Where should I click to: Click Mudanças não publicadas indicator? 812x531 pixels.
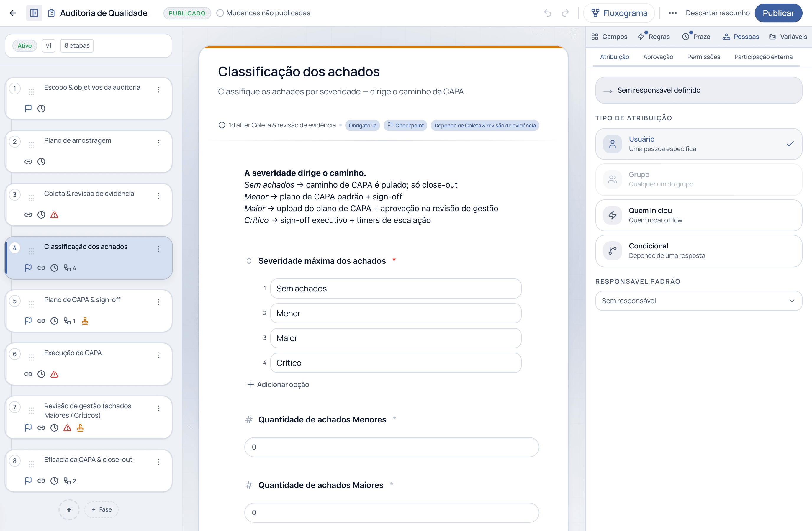[x=263, y=13]
